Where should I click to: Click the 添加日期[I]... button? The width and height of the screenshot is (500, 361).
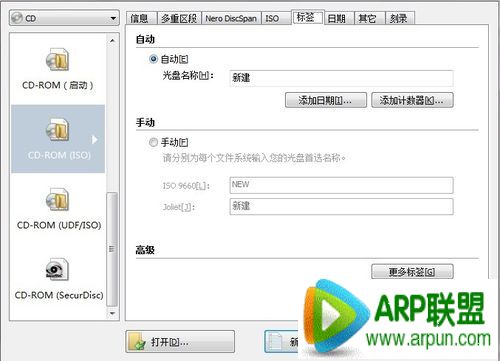click(x=326, y=100)
